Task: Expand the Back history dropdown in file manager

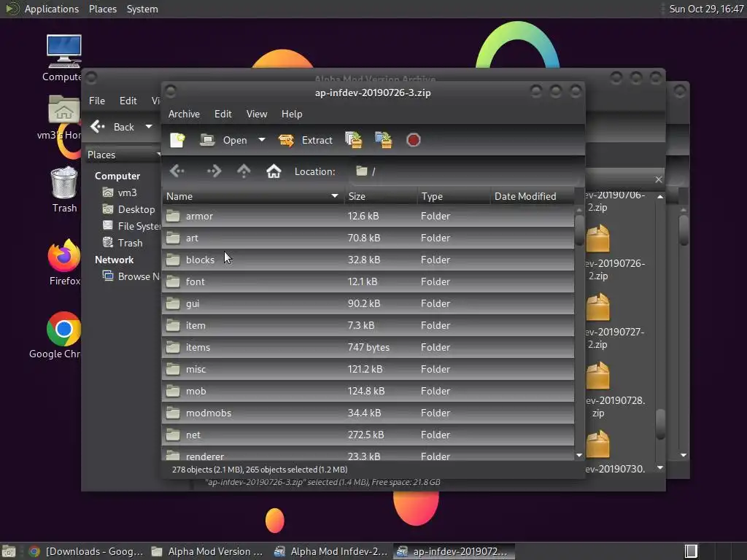Action: pos(149,127)
